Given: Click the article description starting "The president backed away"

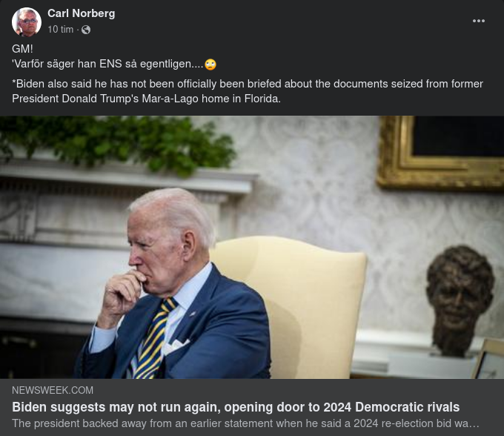Looking at the screenshot, I should coord(245,423).
